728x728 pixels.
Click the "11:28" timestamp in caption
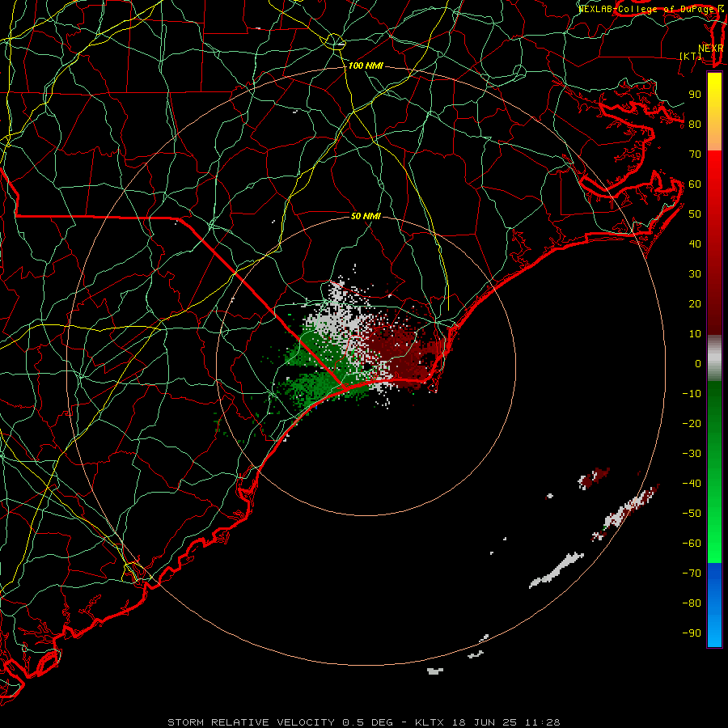(x=542, y=722)
